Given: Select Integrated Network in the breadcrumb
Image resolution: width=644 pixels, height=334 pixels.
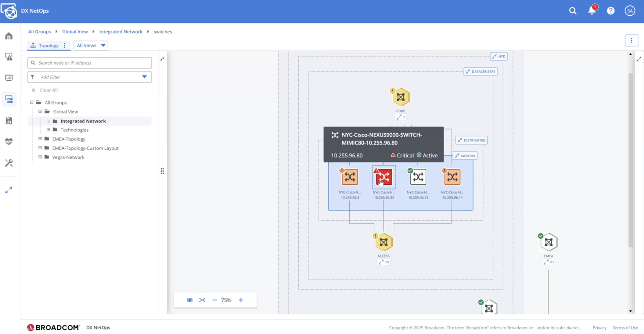Looking at the screenshot, I should tap(121, 31).
